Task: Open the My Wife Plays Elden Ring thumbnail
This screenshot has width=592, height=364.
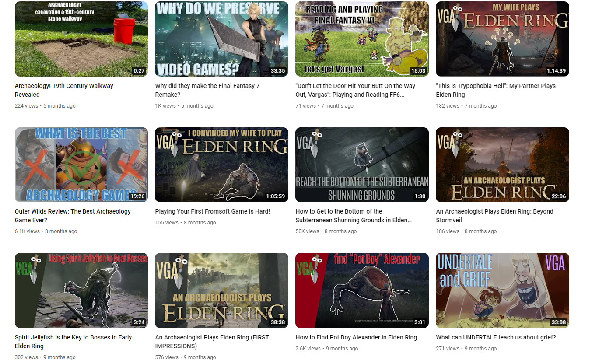Action: [503, 39]
